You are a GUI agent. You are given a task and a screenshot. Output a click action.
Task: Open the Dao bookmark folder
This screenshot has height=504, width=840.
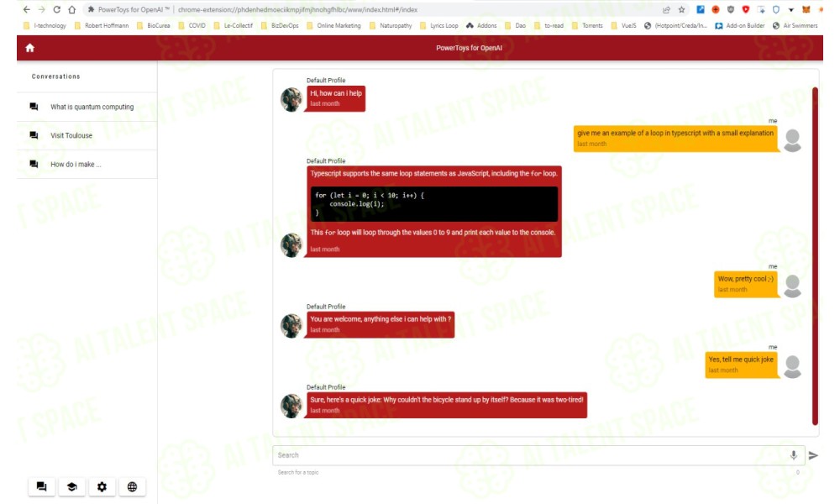click(x=516, y=26)
